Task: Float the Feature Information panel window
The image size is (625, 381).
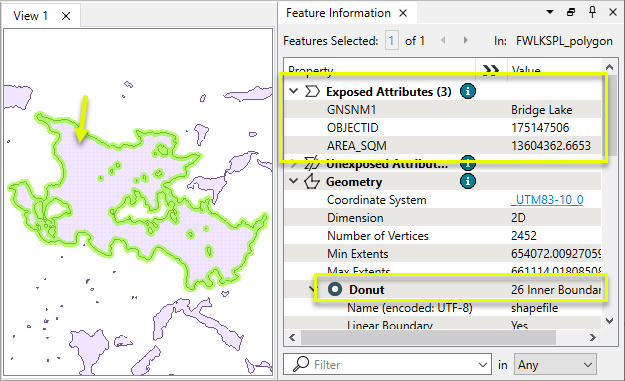Action: pyautogui.click(x=571, y=12)
